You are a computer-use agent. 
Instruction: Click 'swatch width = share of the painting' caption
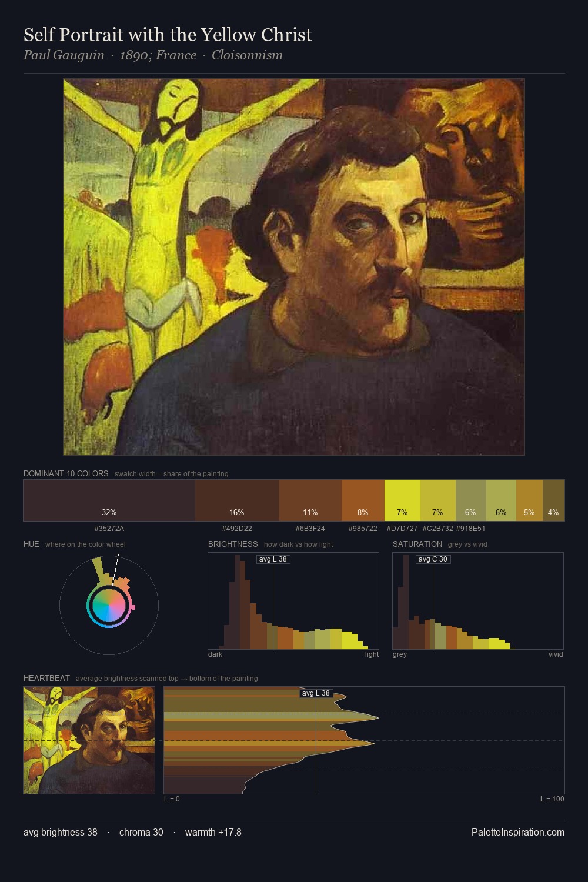click(x=172, y=473)
